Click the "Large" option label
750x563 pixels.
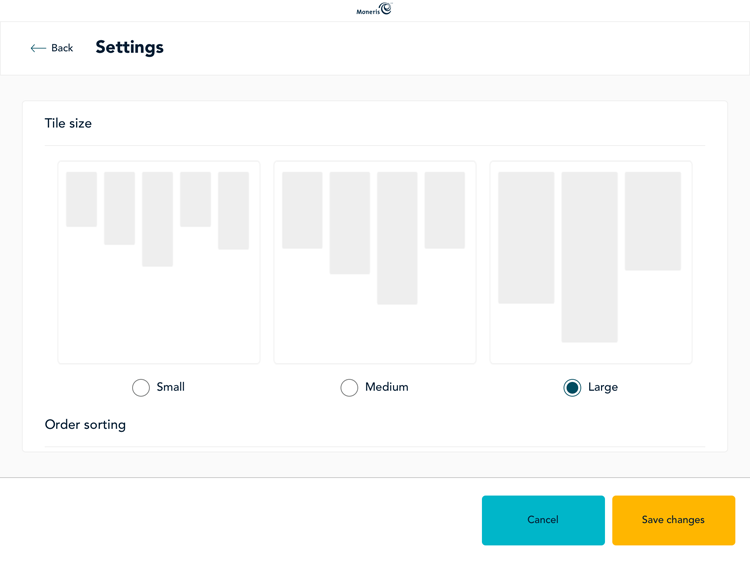(x=603, y=387)
